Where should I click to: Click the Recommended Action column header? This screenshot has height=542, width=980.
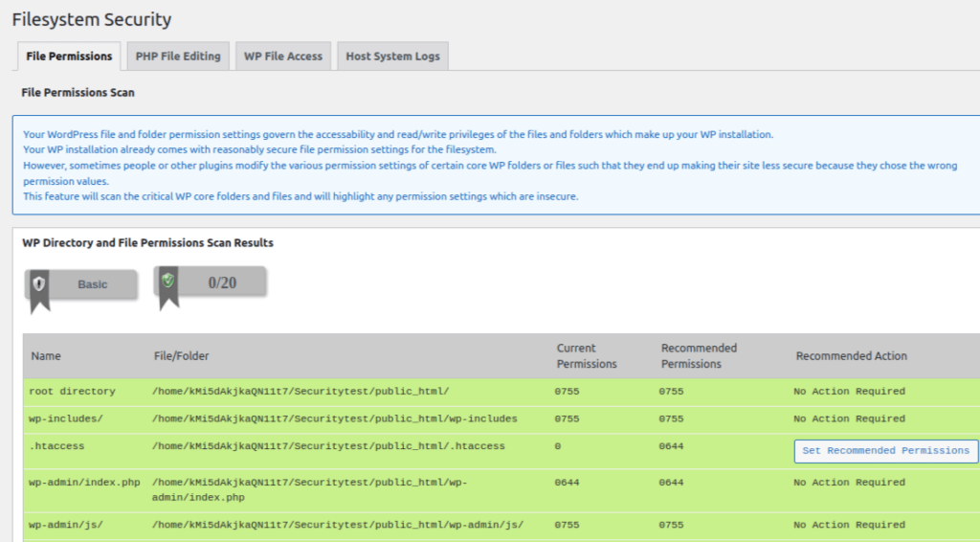[851, 355]
